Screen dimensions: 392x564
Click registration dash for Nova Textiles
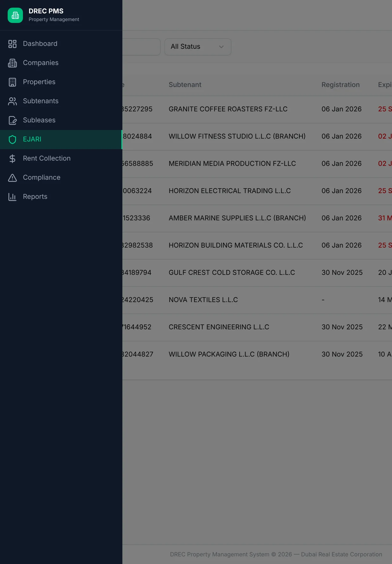click(323, 300)
